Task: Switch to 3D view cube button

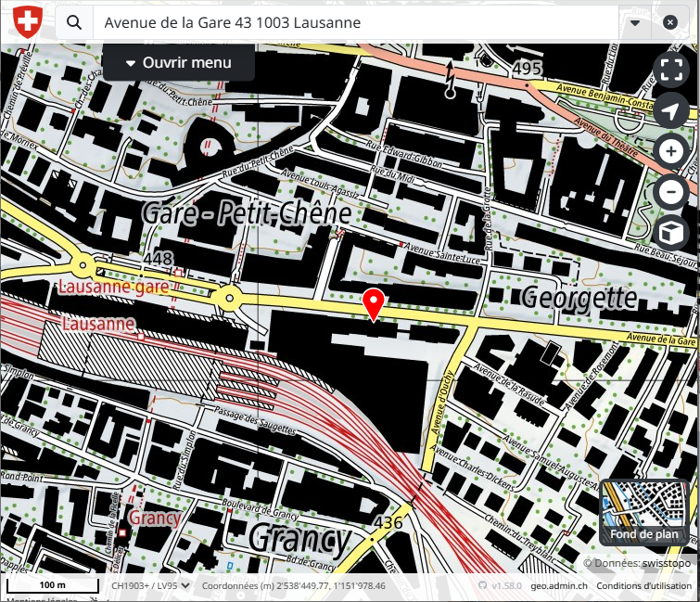Action: point(671,233)
